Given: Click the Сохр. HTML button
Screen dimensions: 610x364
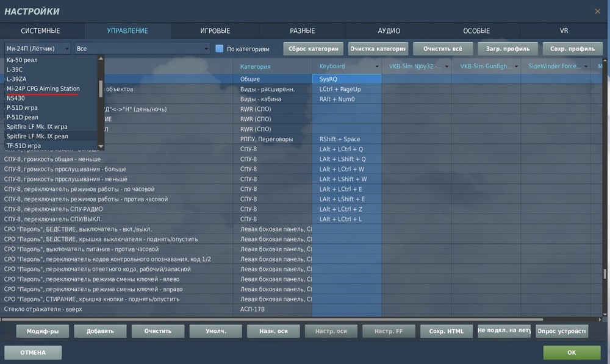Looking at the screenshot, I should point(447,331).
